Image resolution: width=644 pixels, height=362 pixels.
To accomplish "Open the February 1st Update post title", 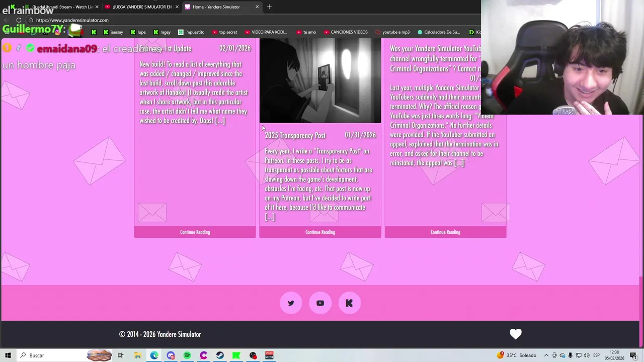I will point(166,49).
